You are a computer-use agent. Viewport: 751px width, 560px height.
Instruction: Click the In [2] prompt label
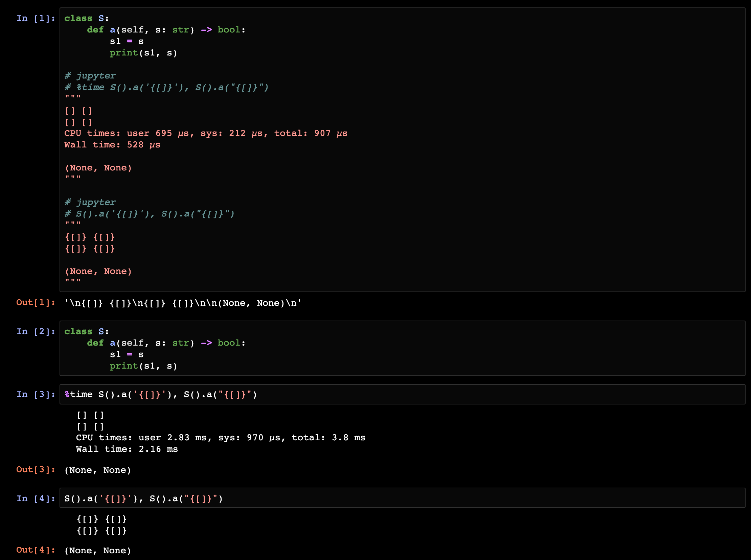point(36,331)
